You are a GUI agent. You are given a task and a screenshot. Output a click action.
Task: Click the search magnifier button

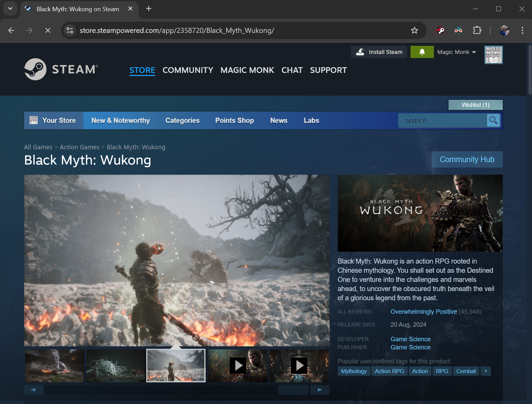493,120
